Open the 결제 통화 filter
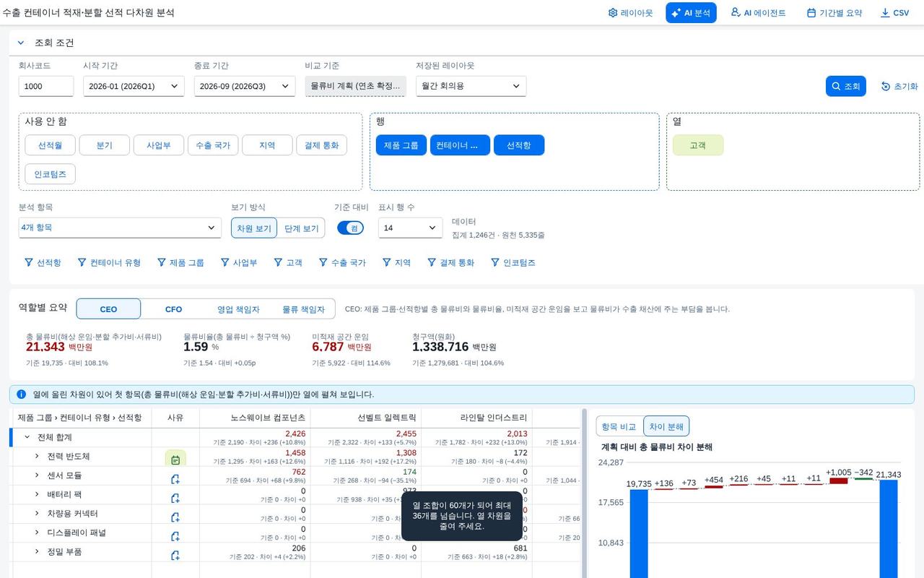The image size is (924, 578). coord(450,263)
